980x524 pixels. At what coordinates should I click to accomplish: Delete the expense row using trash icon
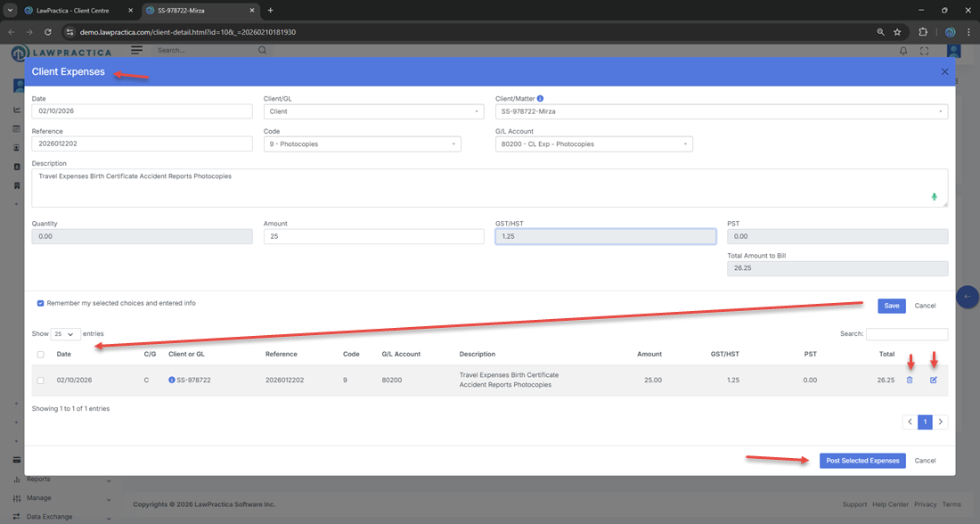(x=910, y=381)
